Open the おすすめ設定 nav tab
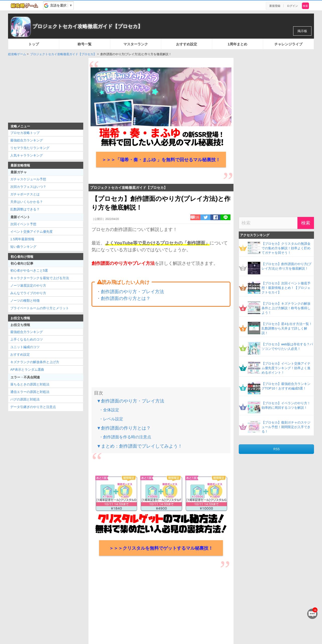322x644 pixels. (187, 44)
